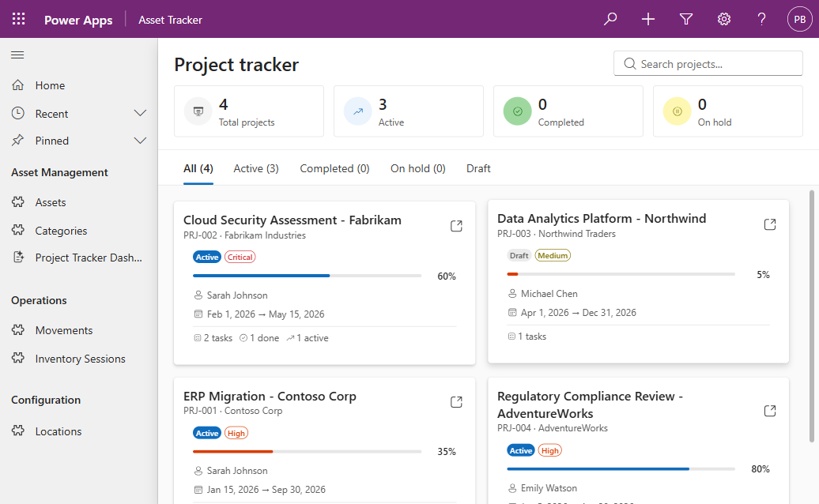Click the Assets puzzle icon
Image resolution: width=819 pixels, height=504 pixels.
point(17,202)
